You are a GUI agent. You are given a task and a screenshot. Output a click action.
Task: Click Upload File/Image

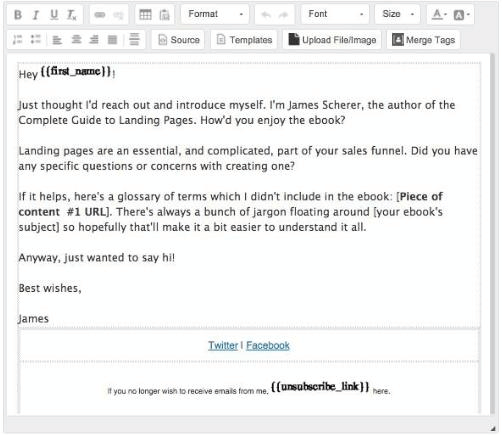point(332,40)
